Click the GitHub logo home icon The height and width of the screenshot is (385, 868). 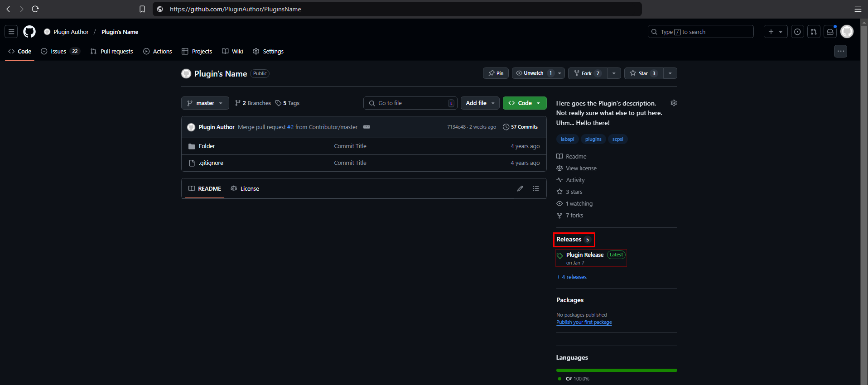coord(29,32)
